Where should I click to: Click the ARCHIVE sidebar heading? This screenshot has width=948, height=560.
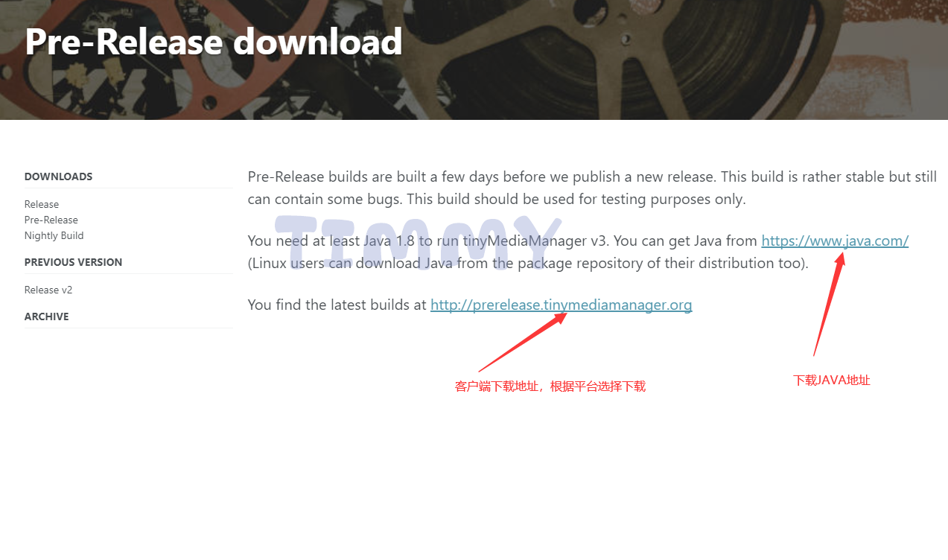tap(46, 316)
